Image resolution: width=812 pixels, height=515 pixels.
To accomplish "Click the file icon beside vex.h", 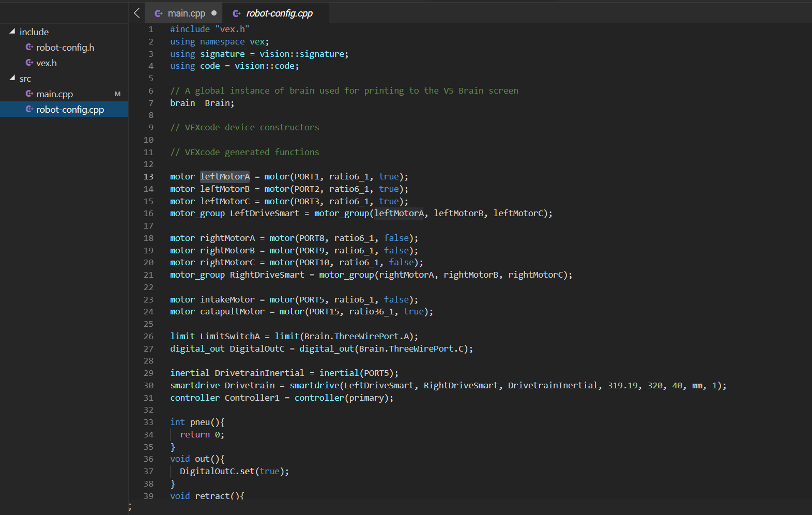I will tap(29, 63).
